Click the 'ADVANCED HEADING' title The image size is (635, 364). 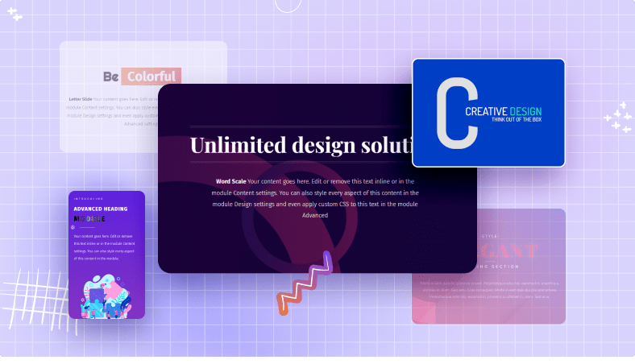pyautogui.click(x=101, y=209)
